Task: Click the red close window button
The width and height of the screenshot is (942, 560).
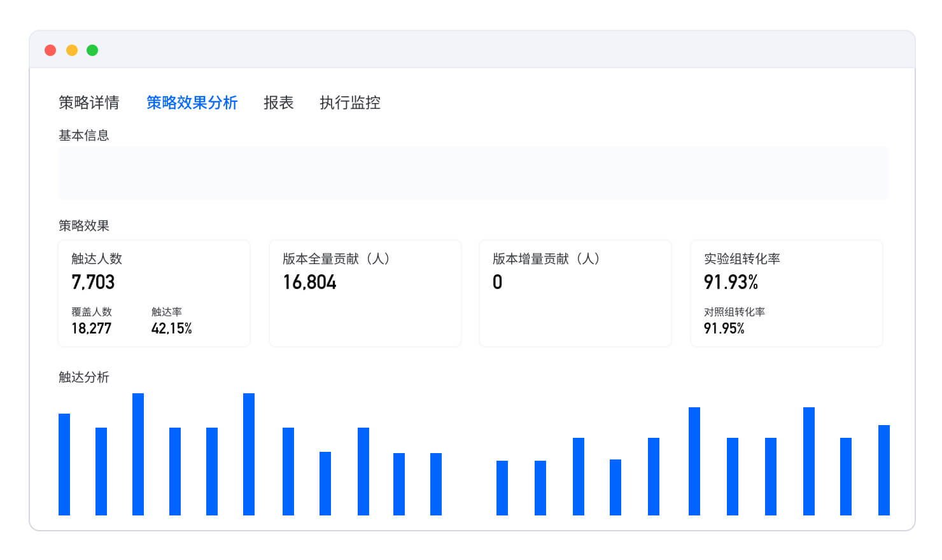Action: tap(50, 50)
